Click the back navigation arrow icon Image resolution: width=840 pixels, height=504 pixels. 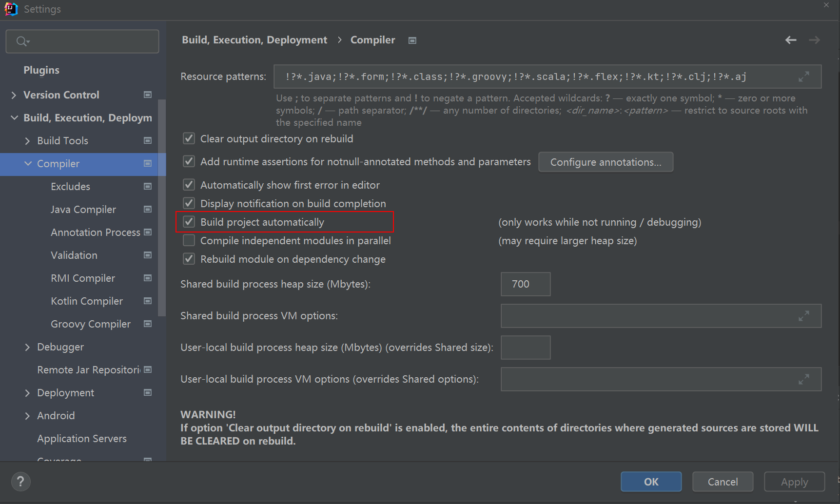790,40
